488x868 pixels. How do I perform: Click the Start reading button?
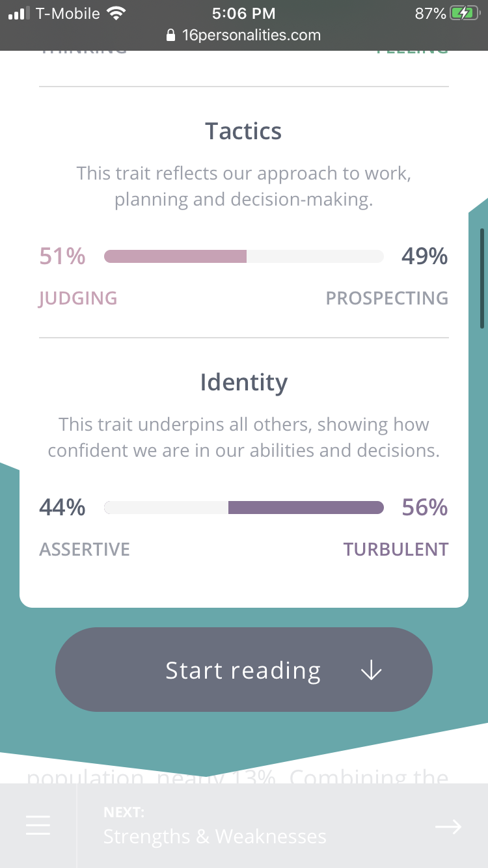[244, 670]
